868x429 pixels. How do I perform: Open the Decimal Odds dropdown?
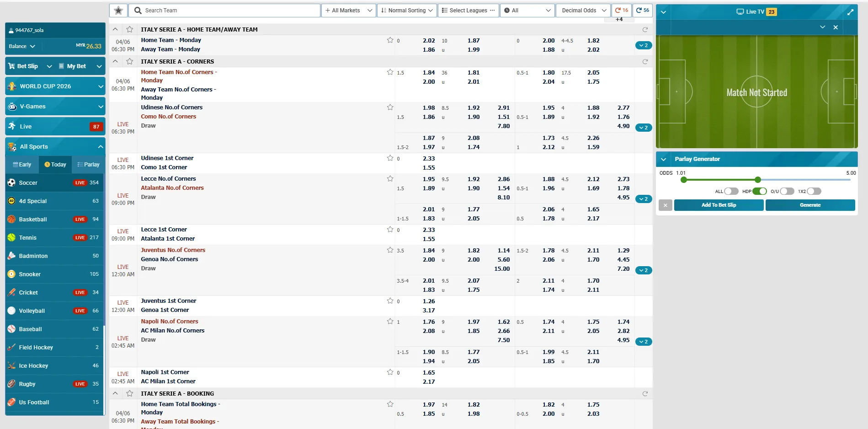click(x=583, y=11)
